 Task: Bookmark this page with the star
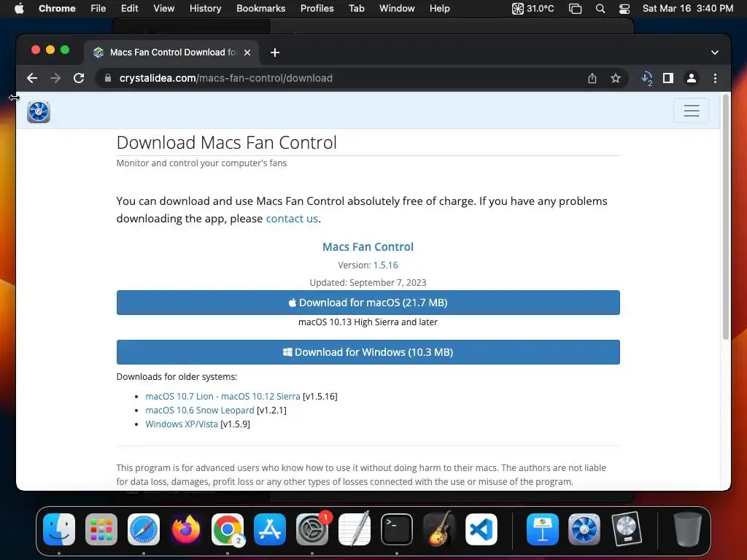[x=616, y=78]
